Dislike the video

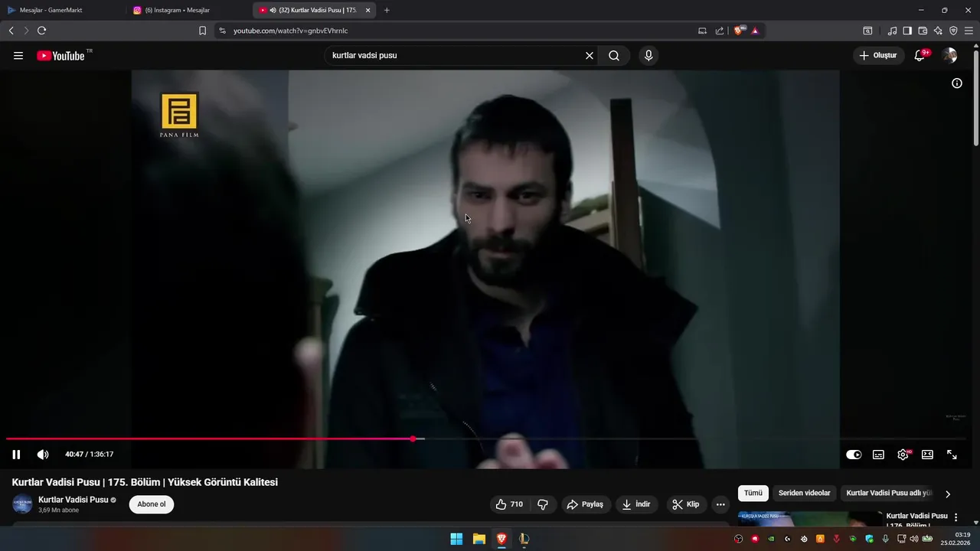[543, 504]
